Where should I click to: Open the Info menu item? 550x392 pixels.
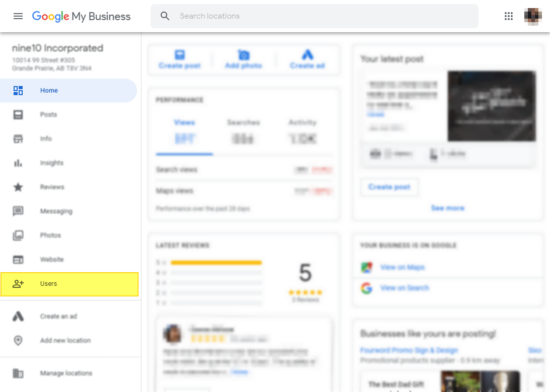[46, 139]
